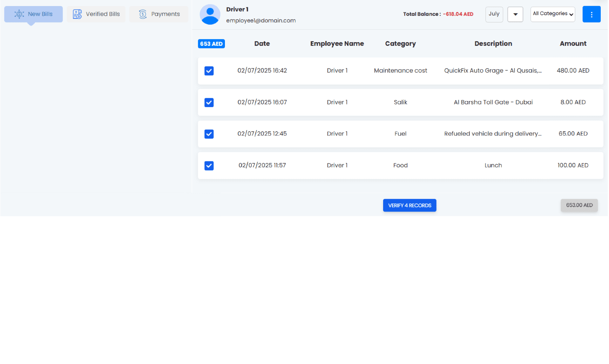
Task: Click the 480.00 AED amount
Action: (x=573, y=71)
